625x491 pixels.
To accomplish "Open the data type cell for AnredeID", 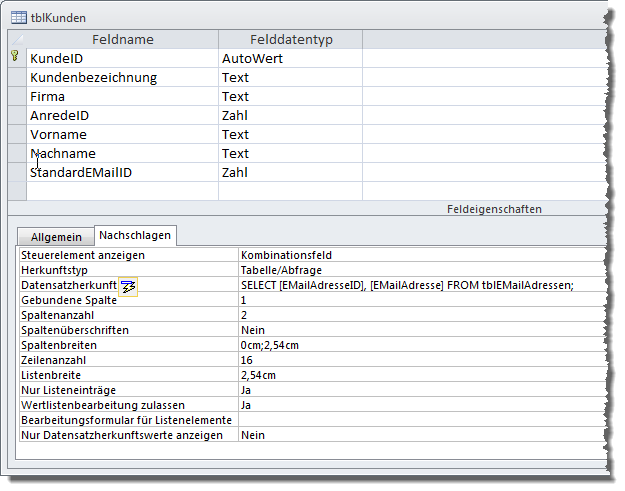I will (290, 116).
